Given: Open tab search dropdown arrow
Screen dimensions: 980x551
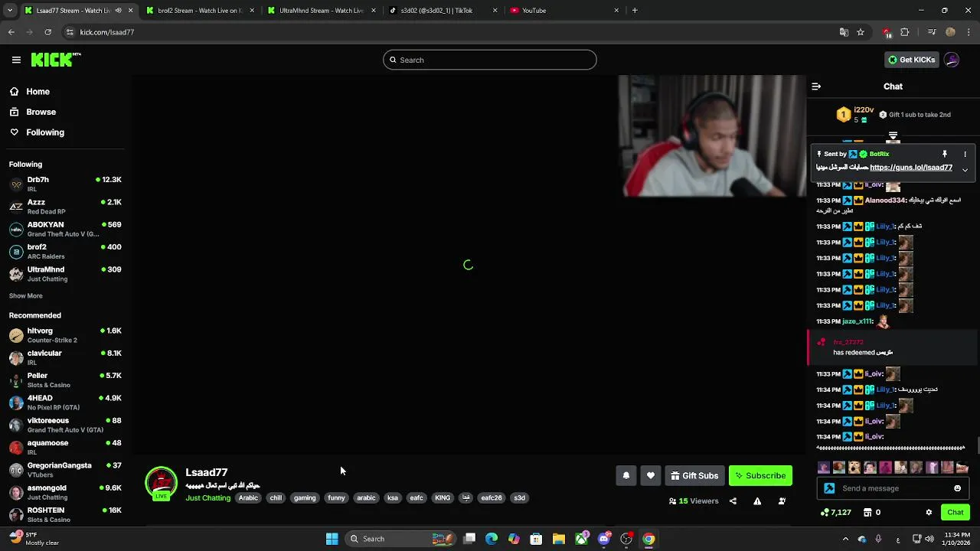Looking at the screenshot, I should pyautogui.click(x=9, y=11).
